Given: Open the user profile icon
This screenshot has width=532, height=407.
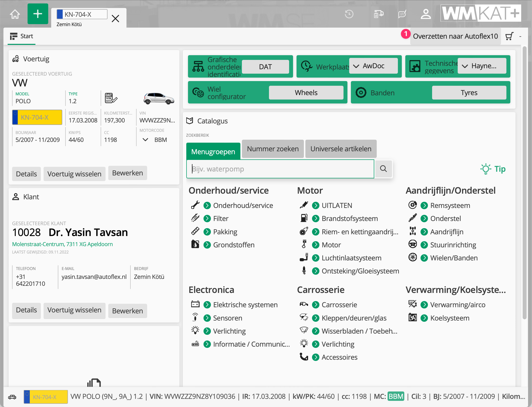Looking at the screenshot, I should (x=425, y=14).
